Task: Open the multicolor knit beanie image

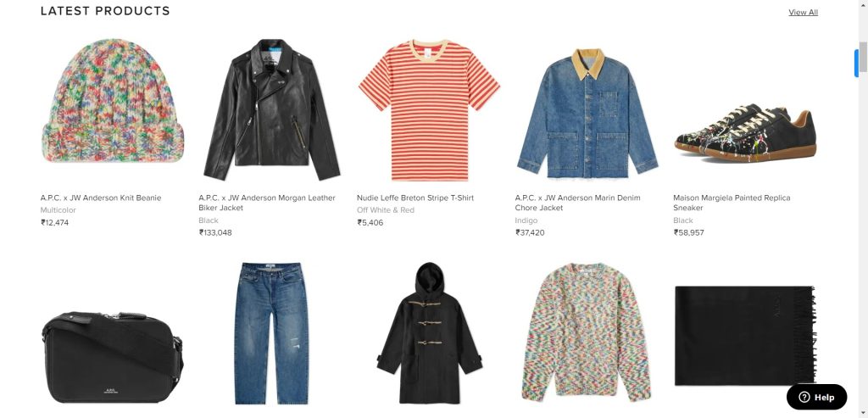Action: point(113,100)
